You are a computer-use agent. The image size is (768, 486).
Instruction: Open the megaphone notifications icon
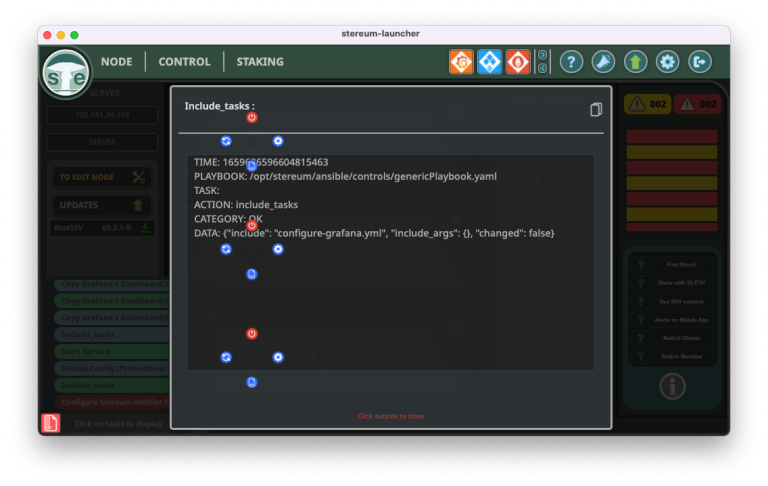click(x=603, y=62)
